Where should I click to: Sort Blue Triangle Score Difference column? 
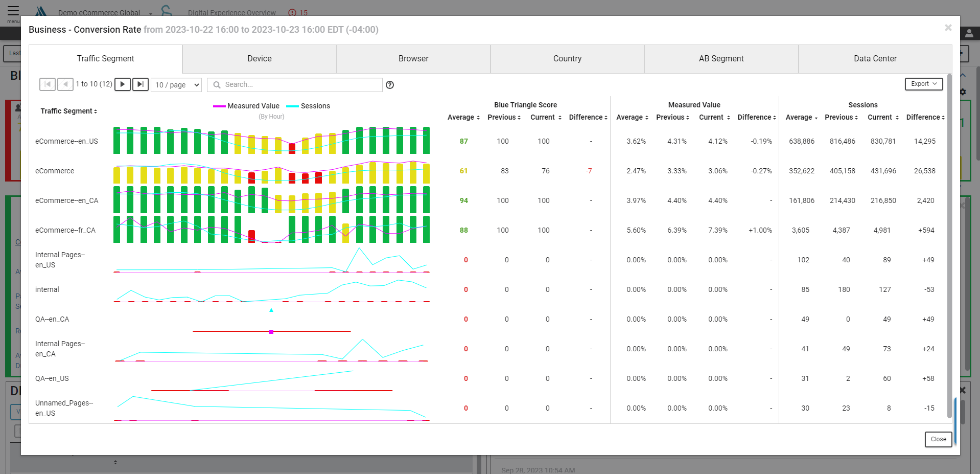588,117
